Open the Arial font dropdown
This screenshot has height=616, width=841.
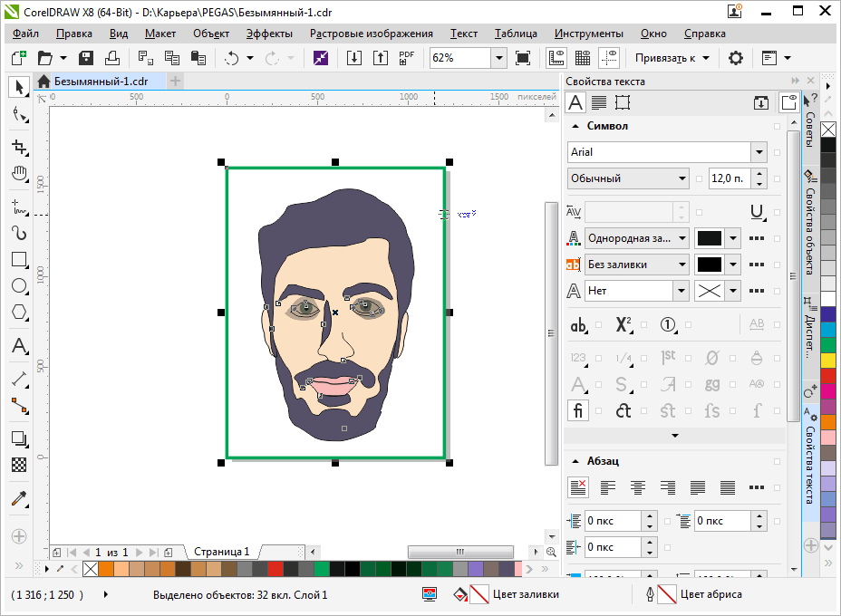pyautogui.click(x=759, y=152)
